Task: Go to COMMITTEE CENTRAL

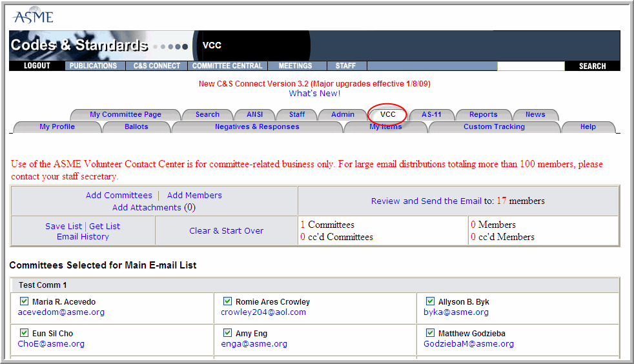Action: (227, 66)
